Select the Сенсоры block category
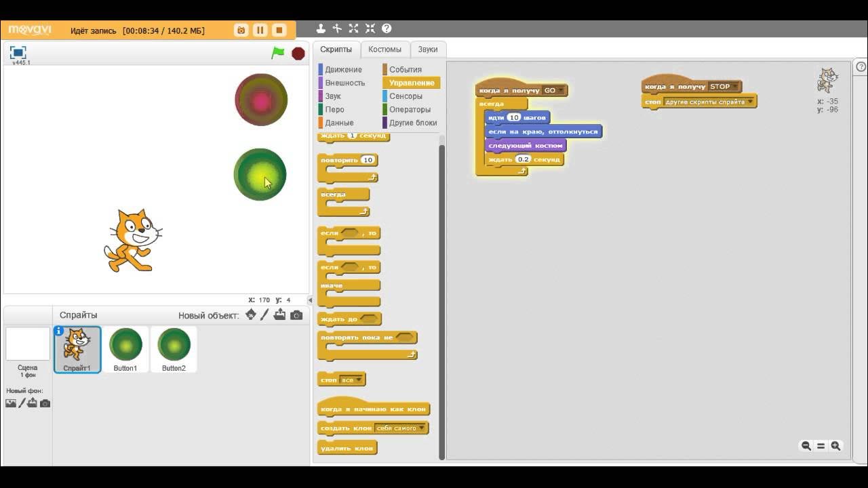Screen dimensions: 868x488 coord(406,96)
